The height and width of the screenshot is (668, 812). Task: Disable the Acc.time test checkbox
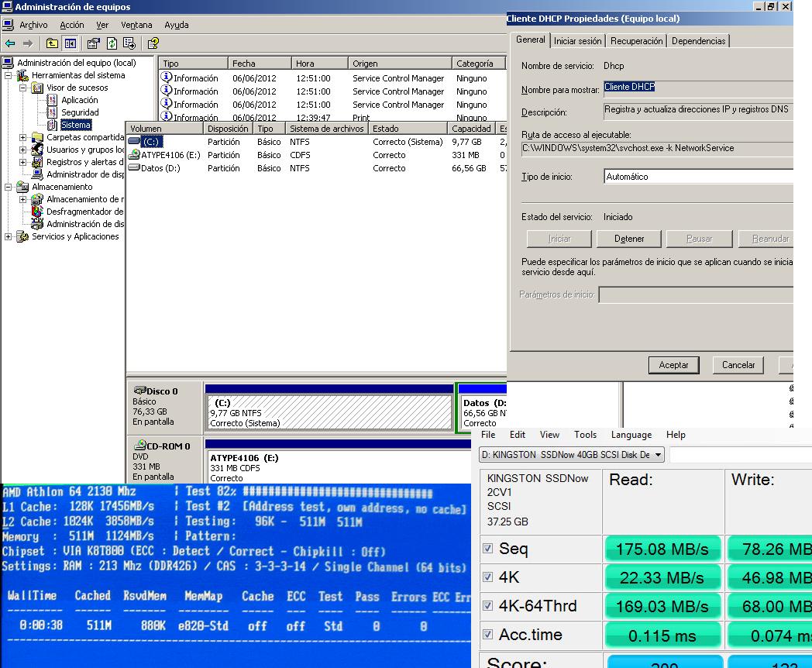pos(487,635)
